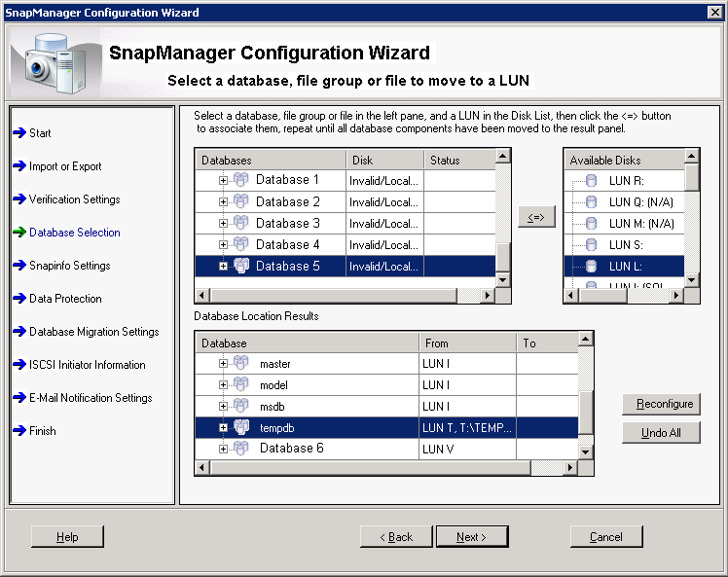Expand the master node in results
728x577 pixels.
(223, 364)
